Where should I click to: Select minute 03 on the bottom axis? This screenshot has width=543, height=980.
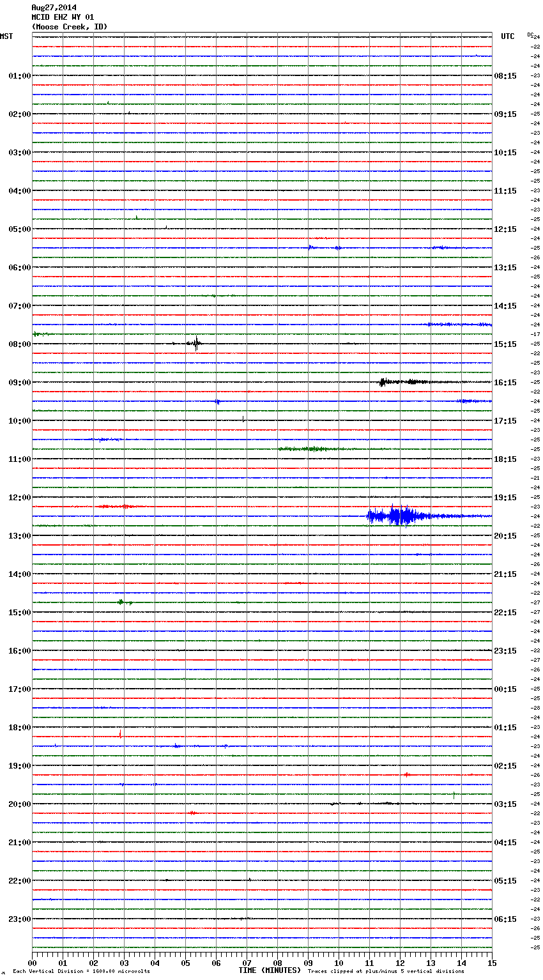[124, 963]
